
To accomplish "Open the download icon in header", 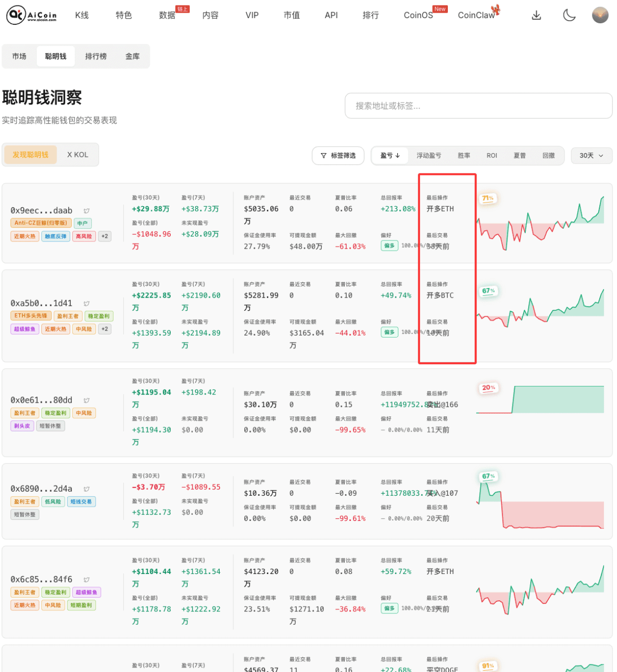I will [x=536, y=15].
